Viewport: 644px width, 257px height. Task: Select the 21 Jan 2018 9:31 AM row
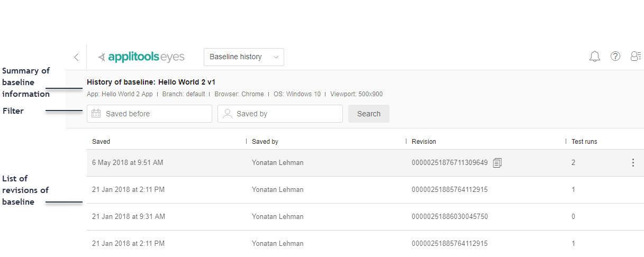coord(129,217)
